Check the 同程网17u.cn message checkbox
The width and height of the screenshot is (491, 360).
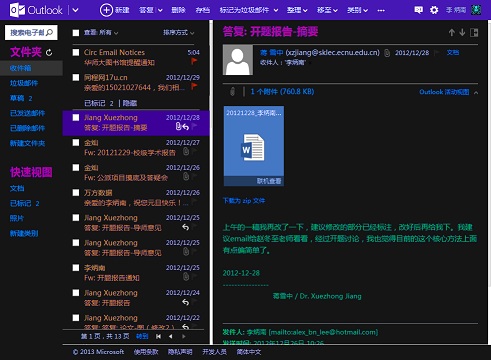[x=76, y=77]
